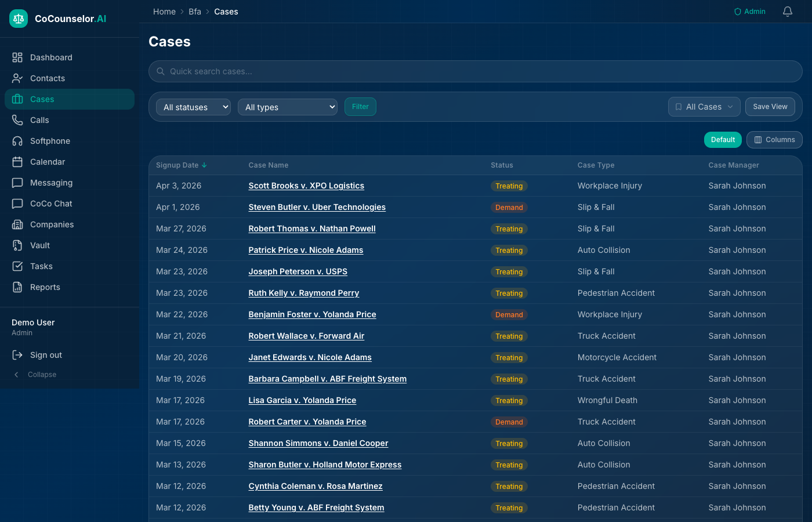Screen dimensions: 812x522
Task: Click the Sign out icon
Action: 17,355
